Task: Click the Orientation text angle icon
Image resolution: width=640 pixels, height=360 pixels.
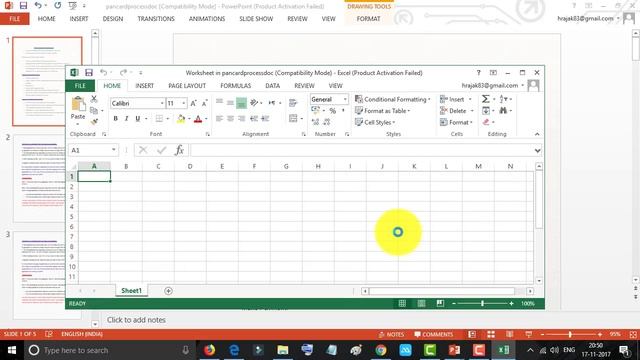Action: tap(254, 102)
